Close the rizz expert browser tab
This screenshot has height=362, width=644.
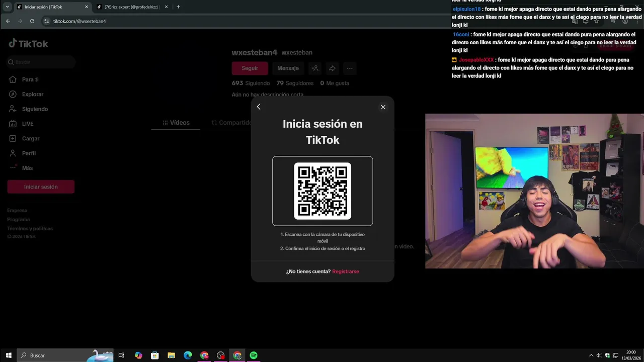coord(167,7)
